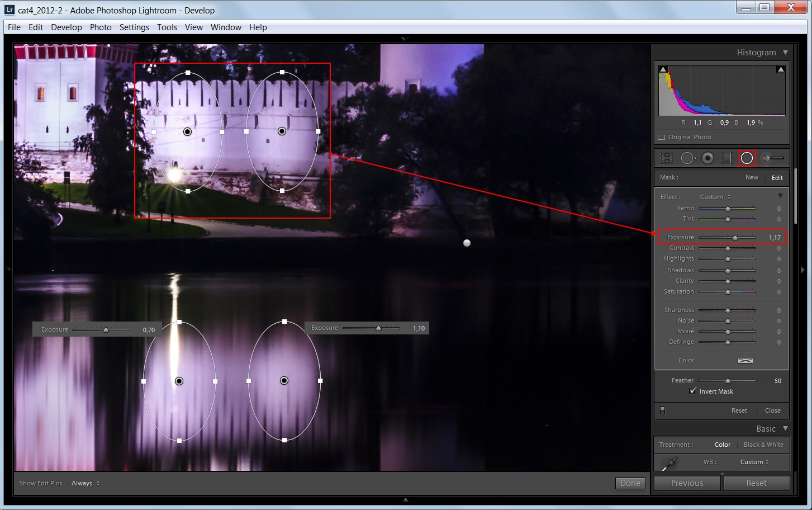
Task: Select the Red Eye Correction tool
Action: pyautogui.click(x=708, y=158)
